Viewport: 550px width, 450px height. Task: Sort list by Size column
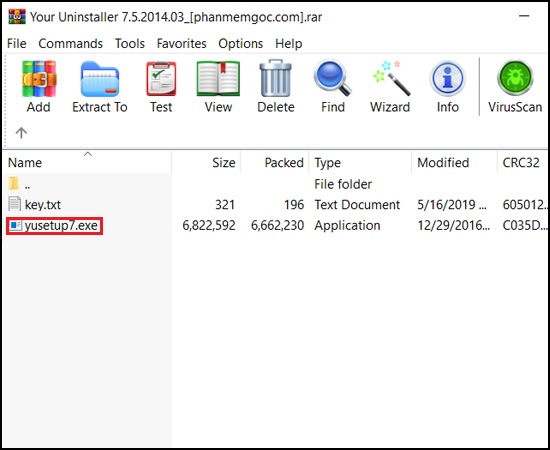206,162
